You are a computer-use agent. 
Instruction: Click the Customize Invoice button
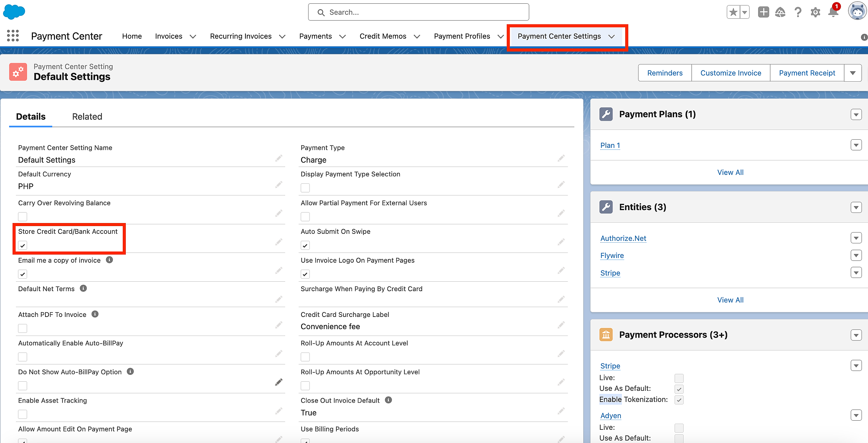[x=731, y=73]
